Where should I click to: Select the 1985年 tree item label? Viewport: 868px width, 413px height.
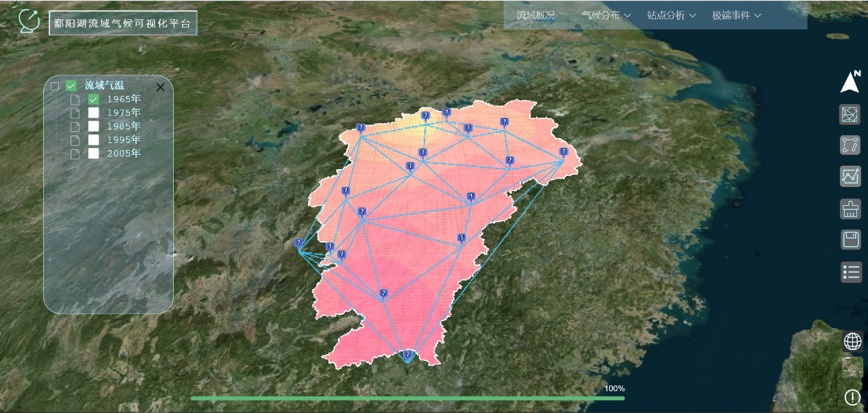[124, 126]
